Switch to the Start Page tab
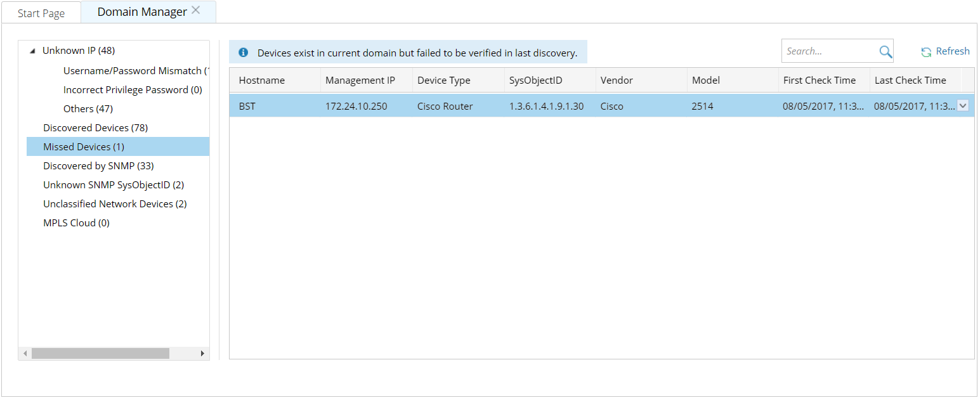980x400 pixels. pyautogui.click(x=41, y=13)
